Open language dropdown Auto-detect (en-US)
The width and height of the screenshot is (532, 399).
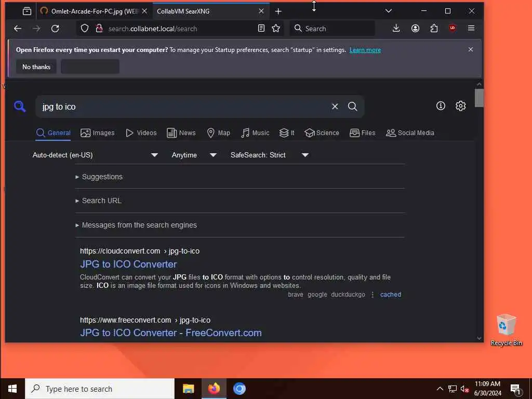95,155
